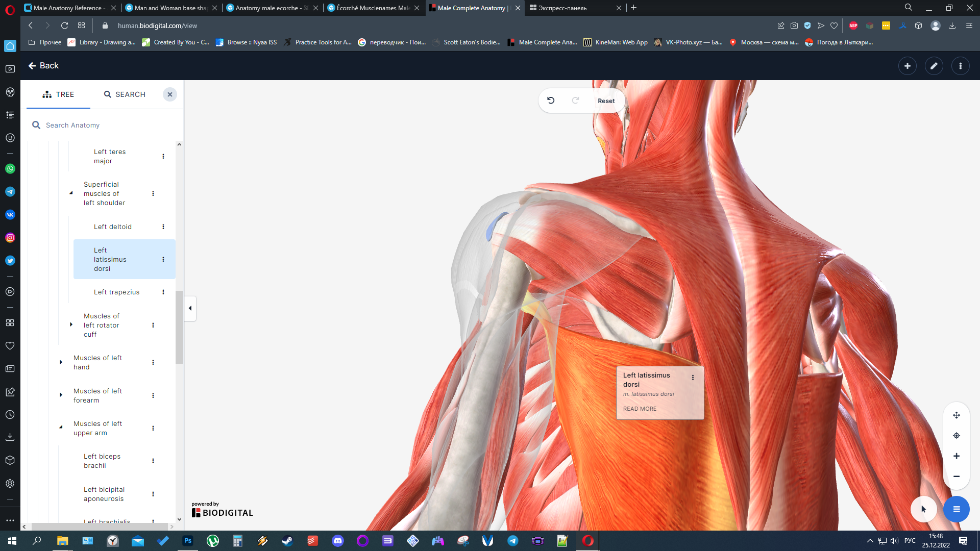
Task: Select the cursor pick mode button
Action: (923, 509)
